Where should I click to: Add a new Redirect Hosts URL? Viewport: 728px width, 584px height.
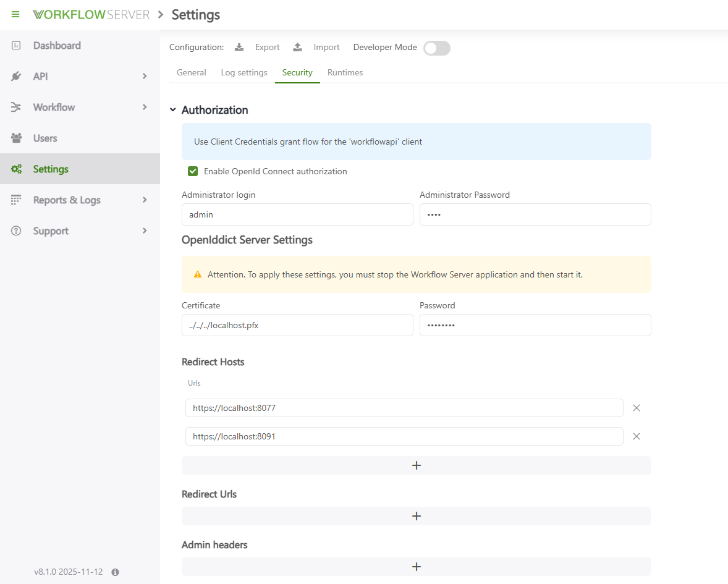point(416,465)
